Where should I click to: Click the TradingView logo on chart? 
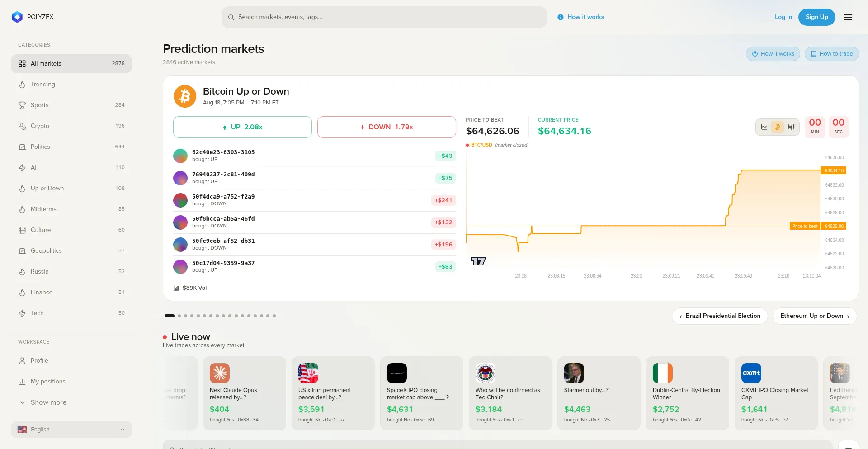(478, 261)
